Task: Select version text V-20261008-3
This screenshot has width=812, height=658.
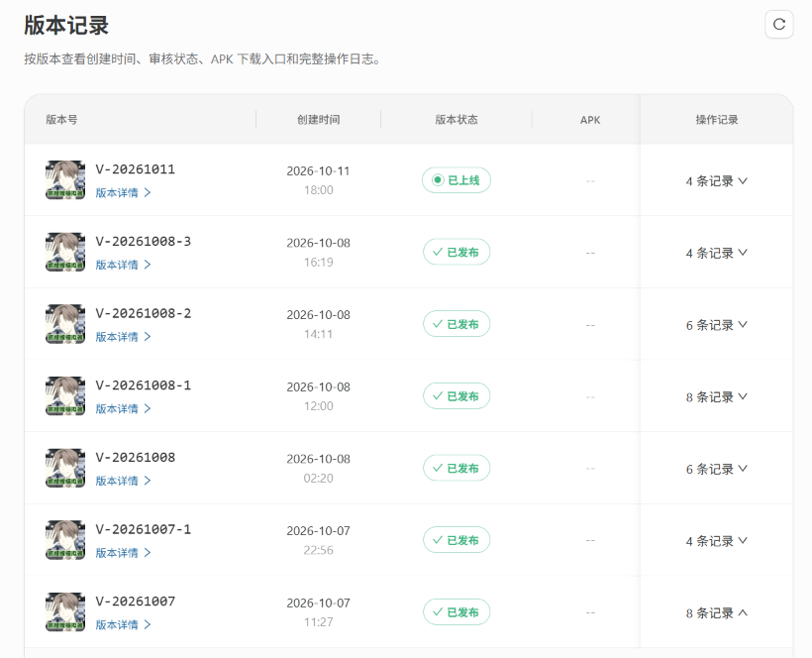Action: point(143,242)
